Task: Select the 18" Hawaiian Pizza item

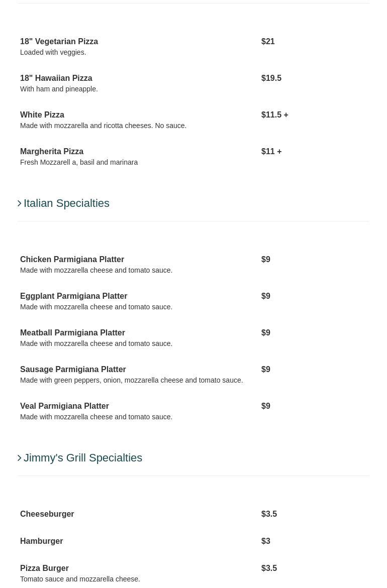Action: tap(56, 78)
